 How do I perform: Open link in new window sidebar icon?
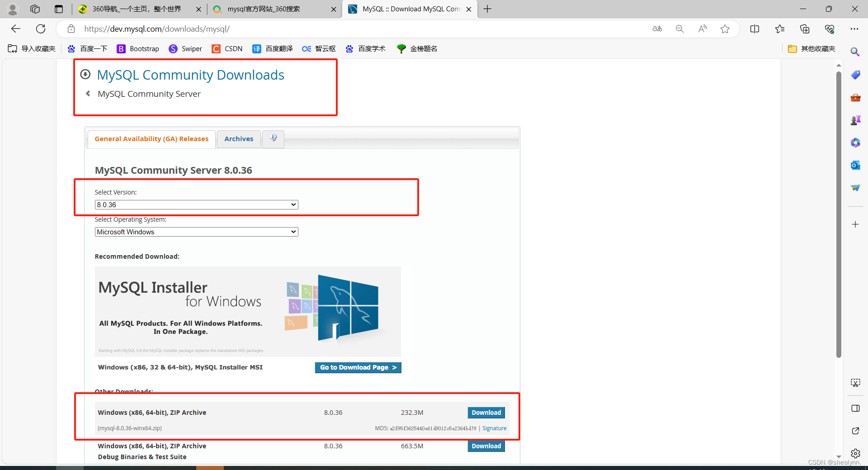pos(855,431)
